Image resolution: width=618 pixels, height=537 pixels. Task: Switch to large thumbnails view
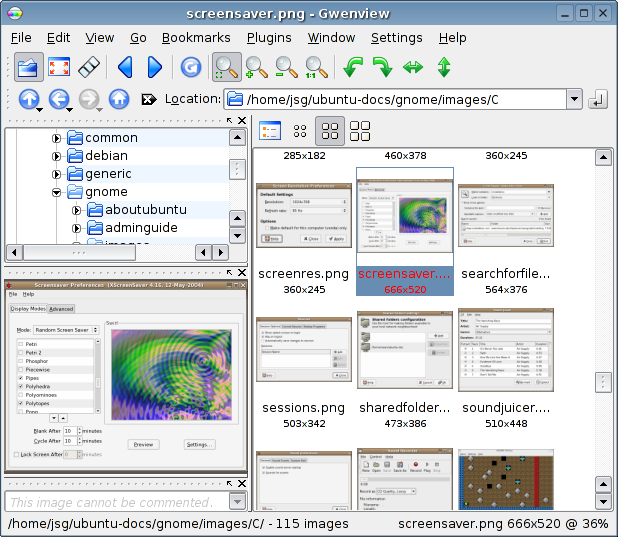click(x=360, y=131)
